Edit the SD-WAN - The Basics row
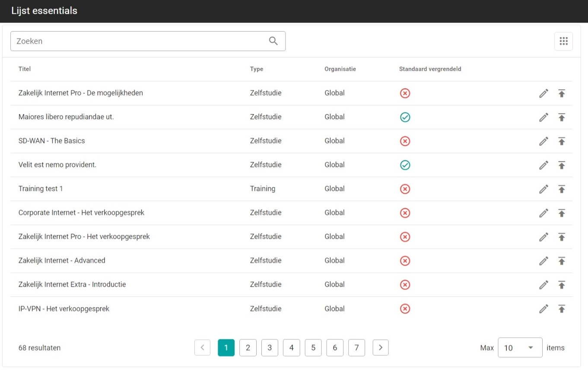This screenshot has height=371, width=588. pyautogui.click(x=544, y=141)
